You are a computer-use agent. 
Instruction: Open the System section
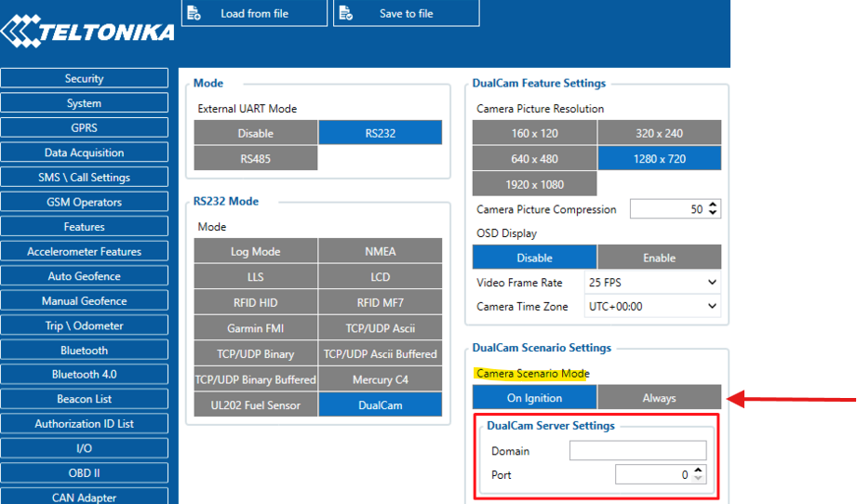point(84,102)
